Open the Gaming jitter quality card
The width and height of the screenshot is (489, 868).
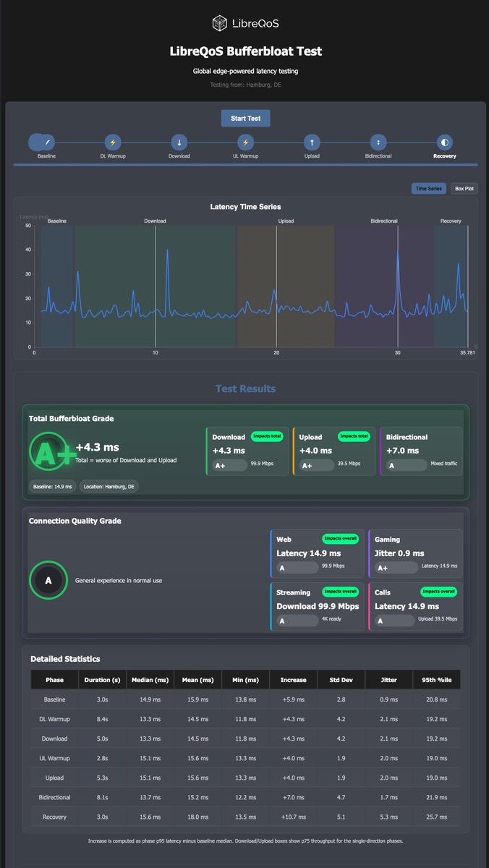point(415,553)
